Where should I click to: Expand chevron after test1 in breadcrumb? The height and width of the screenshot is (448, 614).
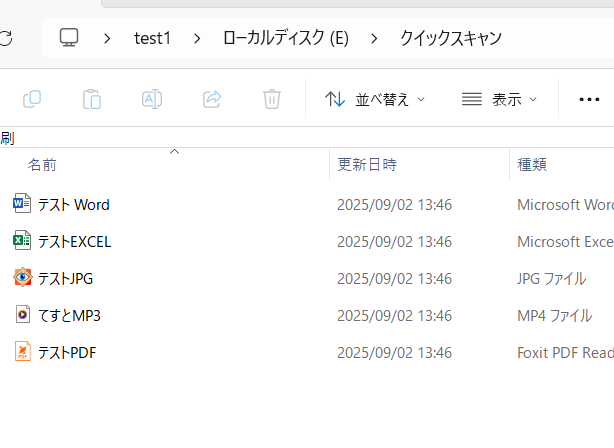(x=198, y=38)
